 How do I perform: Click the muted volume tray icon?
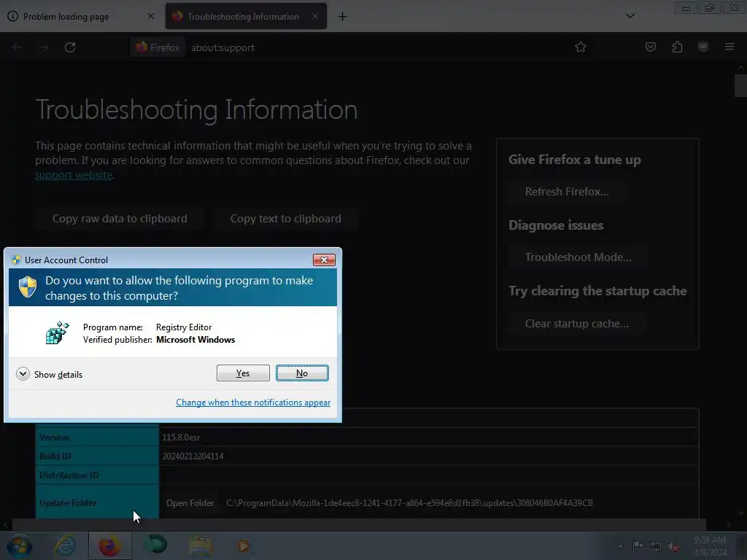(x=673, y=547)
